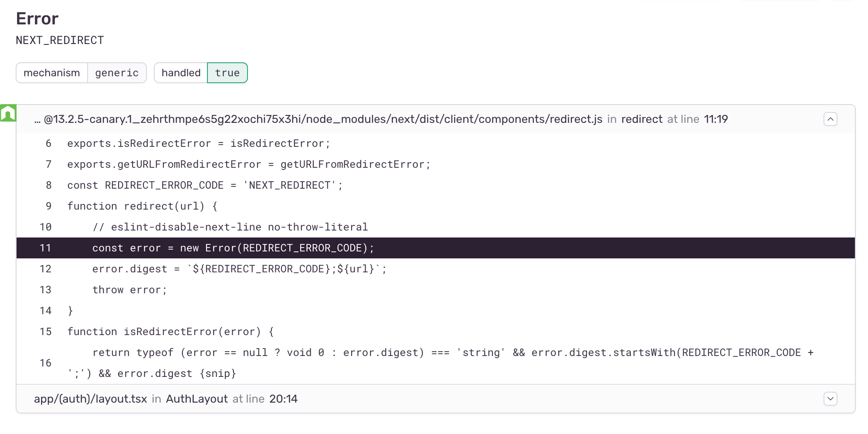This screenshot has width=868, height=434.
Task: Click the Error heading
Action: tap(37, 19)
